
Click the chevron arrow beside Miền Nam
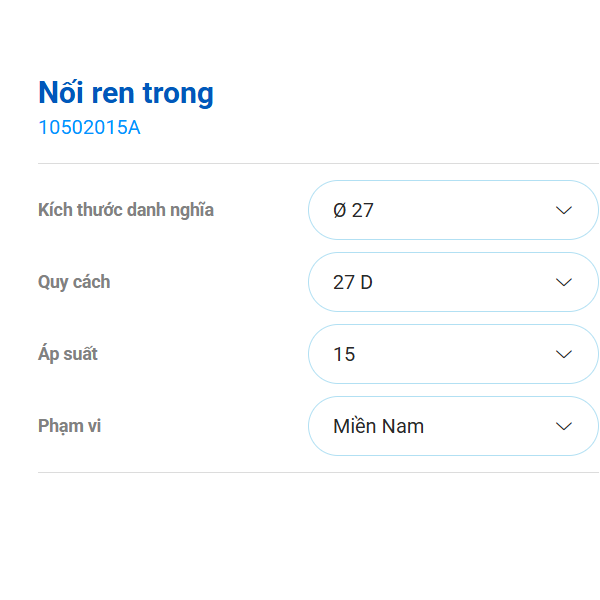(x=563, y=426)
